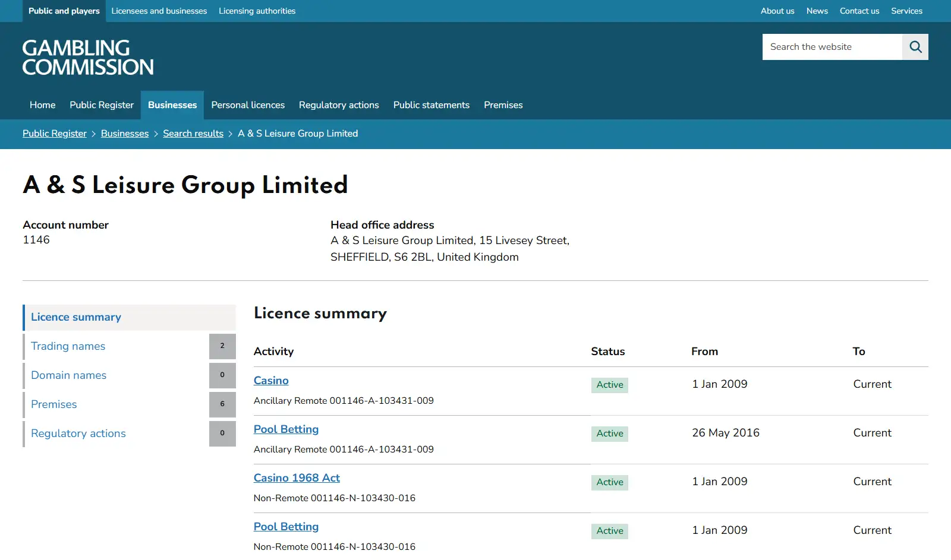Viewport: 951px width, 560px height.
Task: Select the Public and players tab
Action: click(x=64, y=11)
